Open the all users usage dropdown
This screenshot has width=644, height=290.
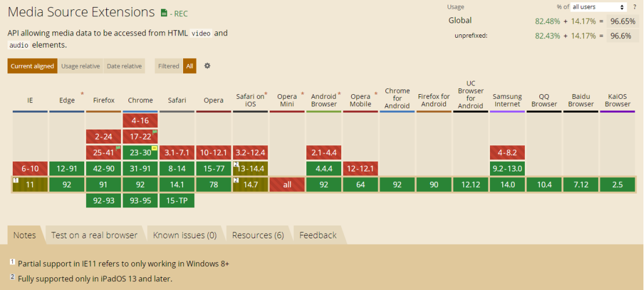598,7
